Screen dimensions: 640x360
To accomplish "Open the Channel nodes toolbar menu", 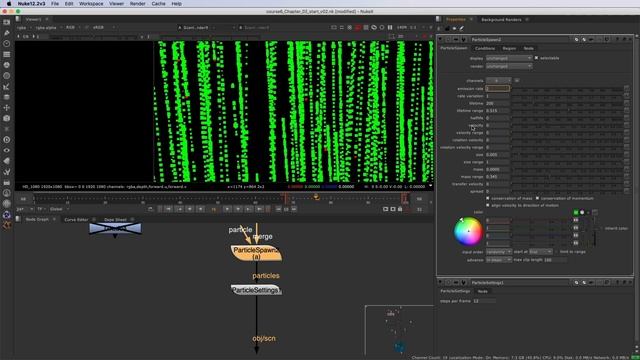I will pyautogui.click(x=7, y=54).
